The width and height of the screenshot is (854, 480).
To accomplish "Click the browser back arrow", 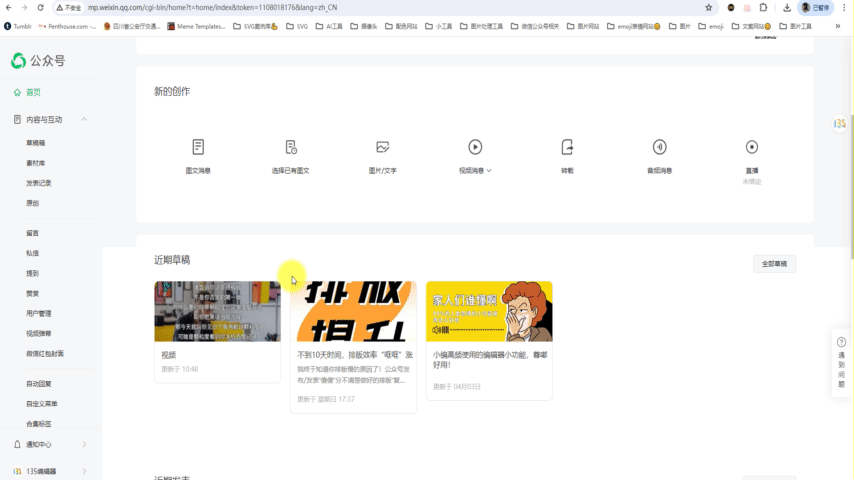I will pyautogui.click(x=9, y=8).
